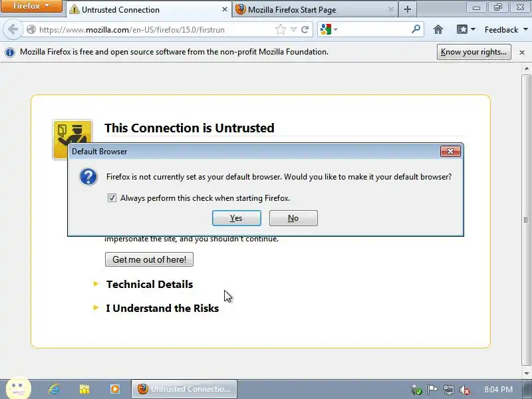532x399 pixels.
Task: Go to home page via house icon
Action: (438, 29)
